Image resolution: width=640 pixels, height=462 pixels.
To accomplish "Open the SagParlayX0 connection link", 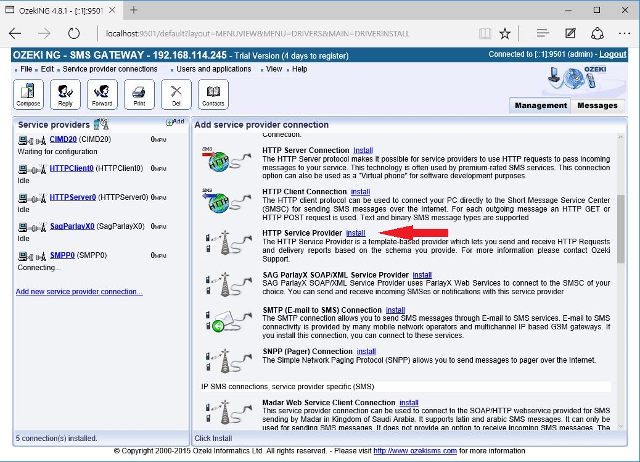I will 72,226.
